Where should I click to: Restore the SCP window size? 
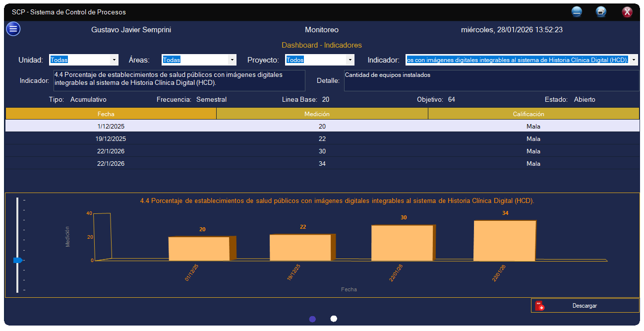pos(601,12)
